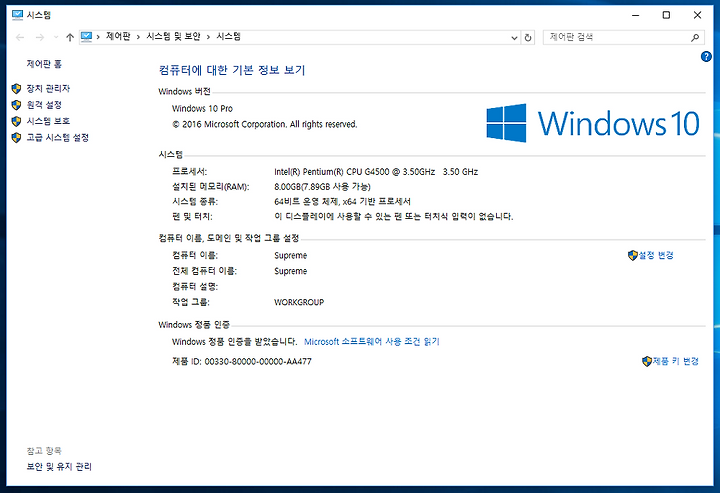Refresh the page with refresh icon

point(528,38)
